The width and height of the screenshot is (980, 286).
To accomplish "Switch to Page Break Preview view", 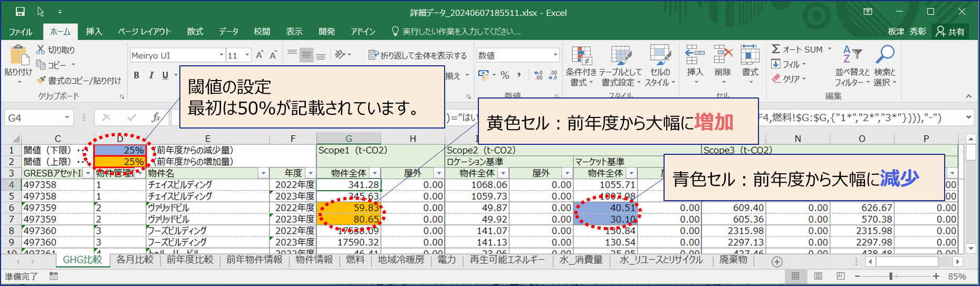I will [x=841, y=276].
